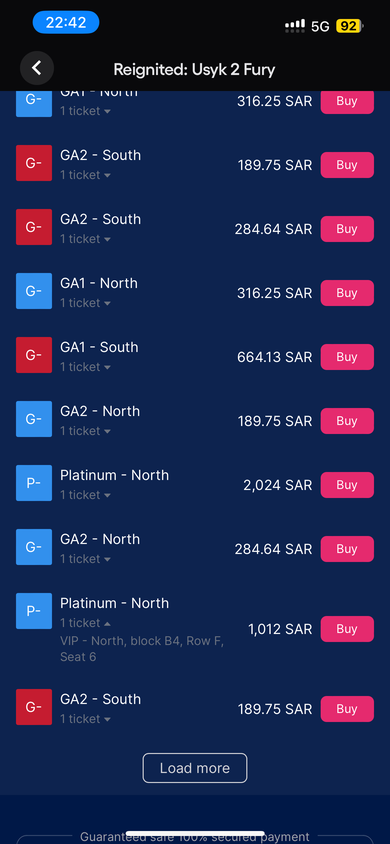Select the VIP - North block B4 seat details
The height and width of the screenshot is (844, 390).
(141, 649)
